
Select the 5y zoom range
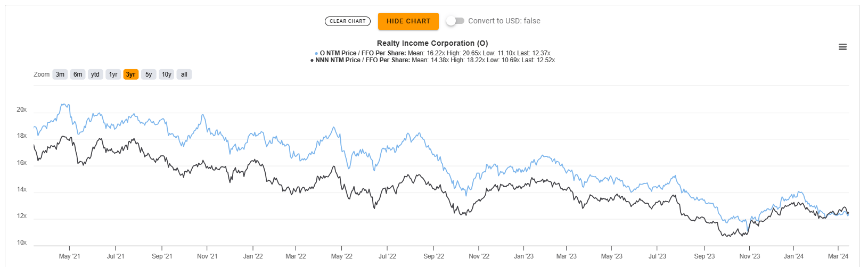pos(149,74)
